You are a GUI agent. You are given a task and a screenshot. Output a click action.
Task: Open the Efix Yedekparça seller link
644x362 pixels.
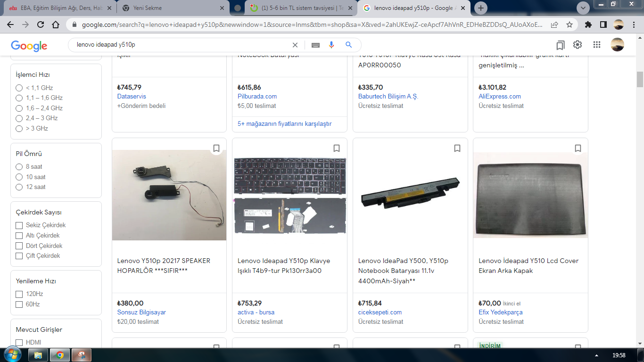[x=501, y=313]
